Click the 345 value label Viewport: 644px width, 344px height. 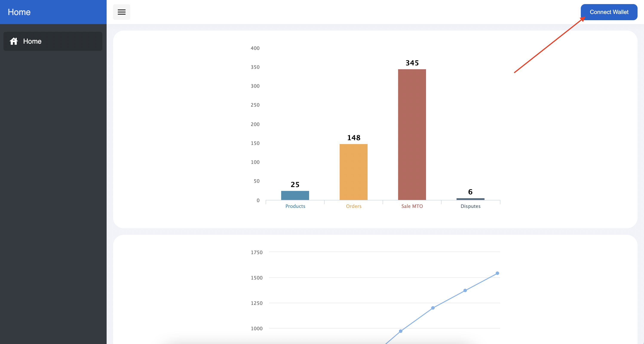coord(412,63)
